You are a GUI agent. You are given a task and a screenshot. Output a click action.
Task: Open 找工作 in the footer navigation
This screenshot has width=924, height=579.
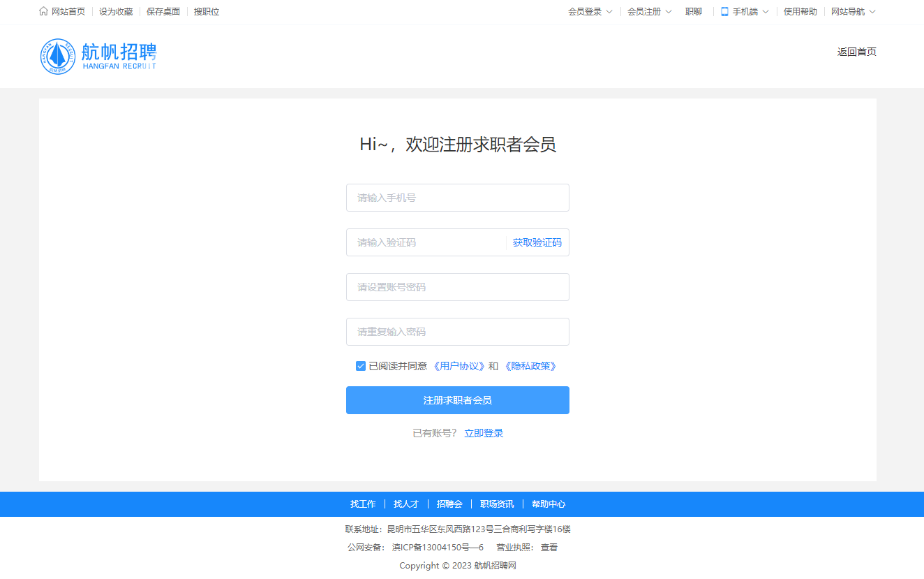(363, 504)
